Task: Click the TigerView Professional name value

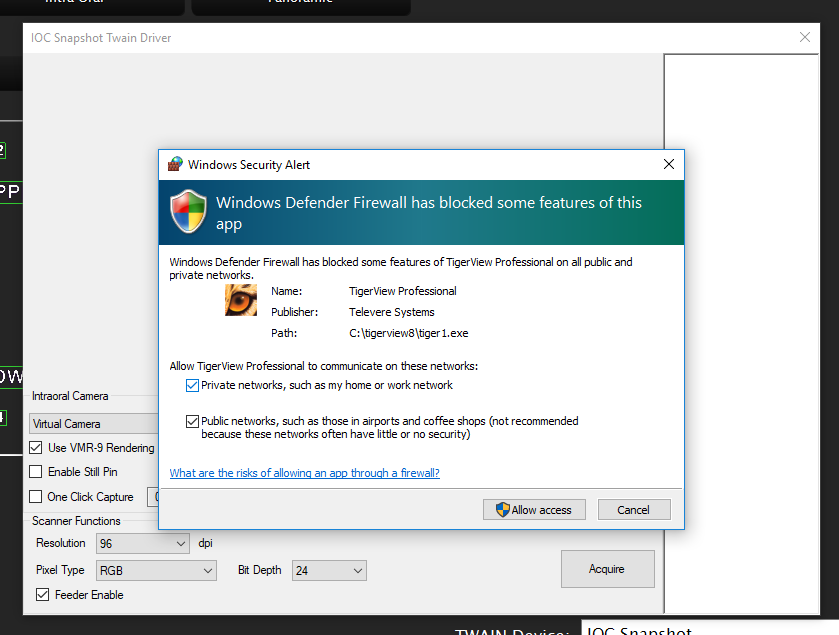Action: coord(403,292)
